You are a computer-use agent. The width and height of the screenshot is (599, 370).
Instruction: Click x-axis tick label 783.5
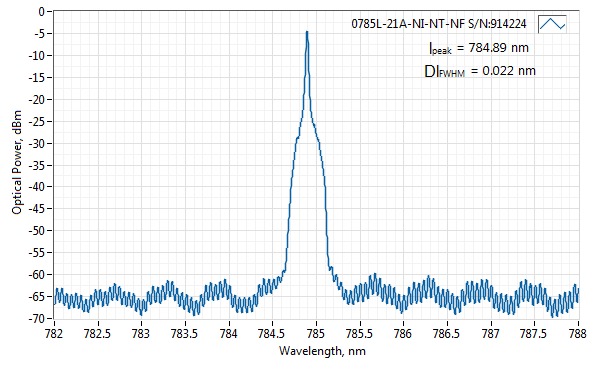coord(185,334)
